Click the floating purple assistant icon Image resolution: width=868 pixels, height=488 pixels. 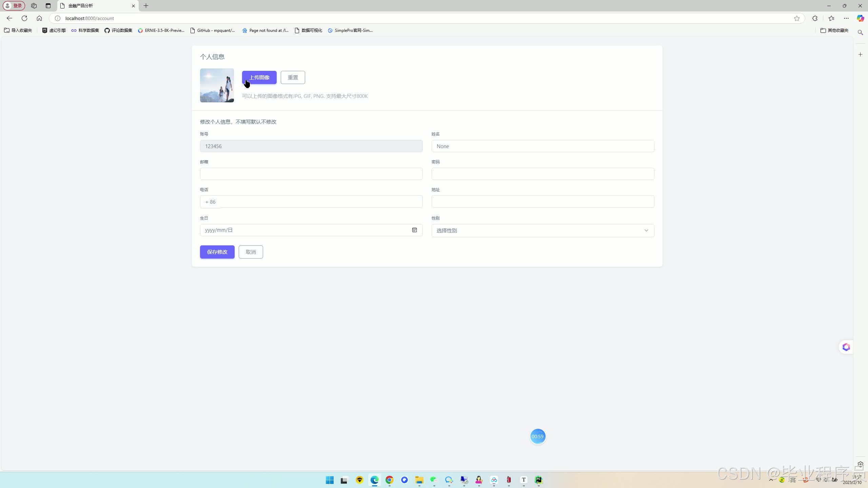click(846, 347)
